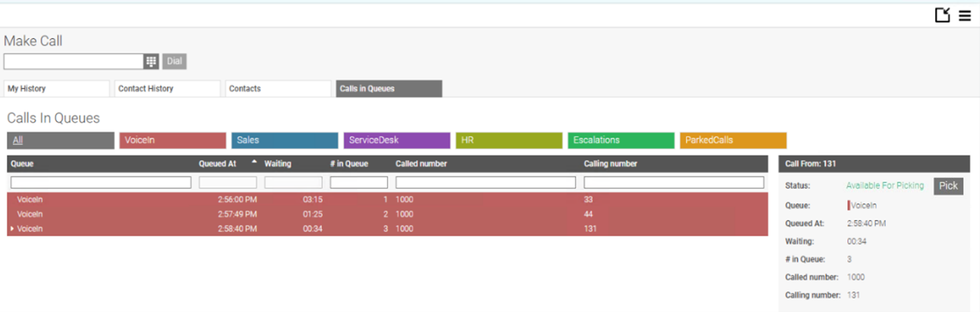Click the Make Call number input field
The image size is (980, 312).
74,61
